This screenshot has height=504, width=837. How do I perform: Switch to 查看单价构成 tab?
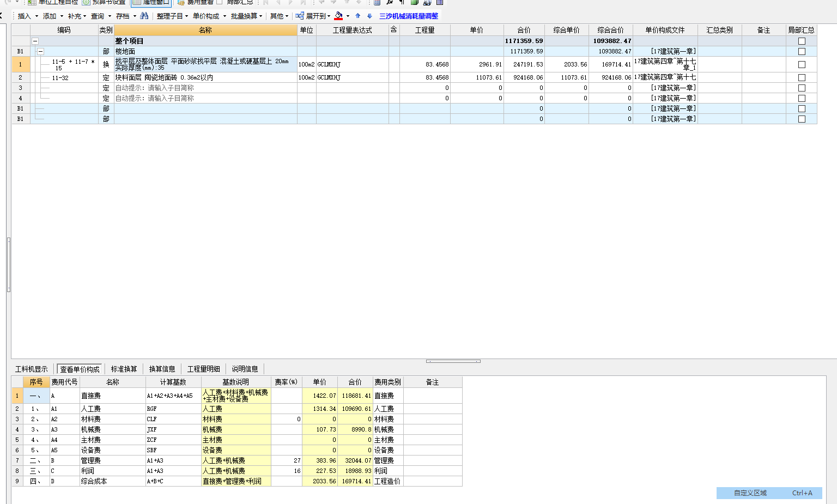(x=80, y=369)
